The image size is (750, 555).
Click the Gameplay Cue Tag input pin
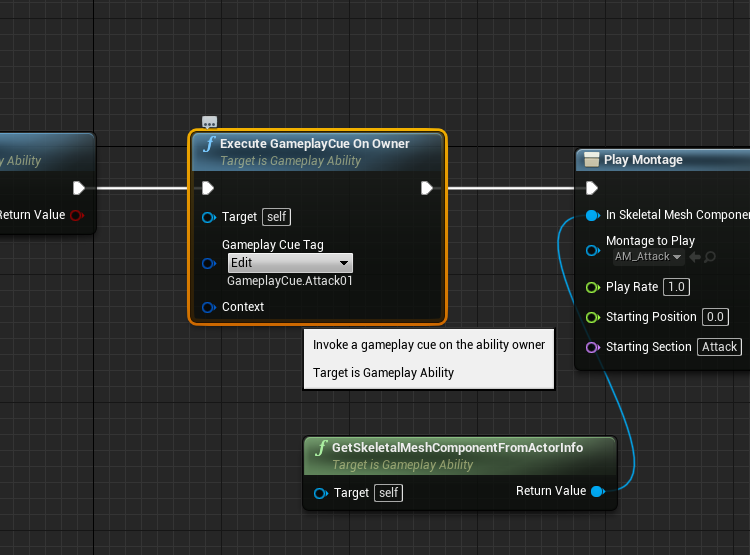pyautogui.click(x=209, y=263)
